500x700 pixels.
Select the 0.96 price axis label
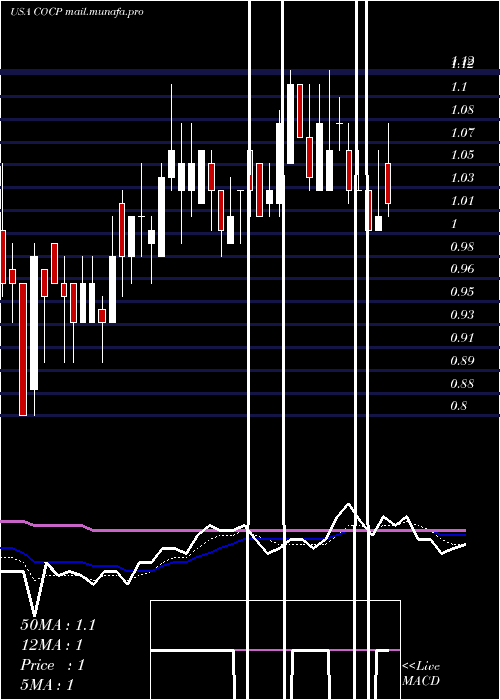pyautogui.click(x=462, y=269)
